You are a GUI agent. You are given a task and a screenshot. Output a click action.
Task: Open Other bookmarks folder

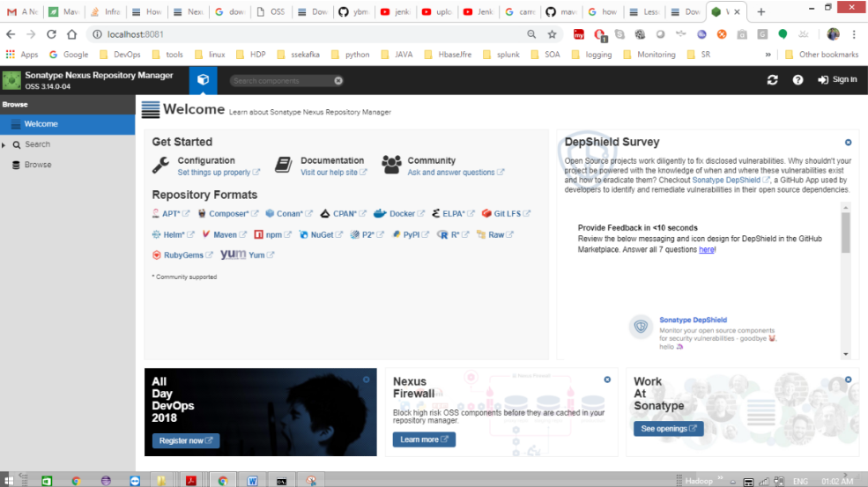821,55
